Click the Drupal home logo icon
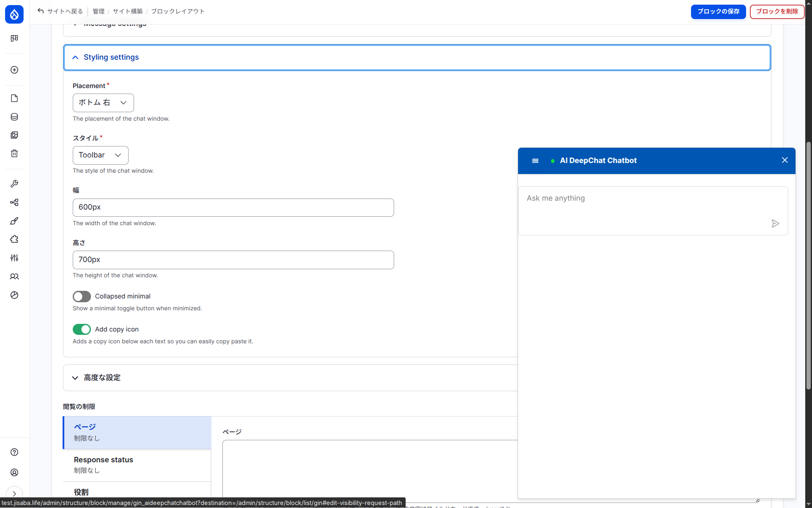Image resolution: width=812 pixels, height=508 pixels. pos(14,14)
